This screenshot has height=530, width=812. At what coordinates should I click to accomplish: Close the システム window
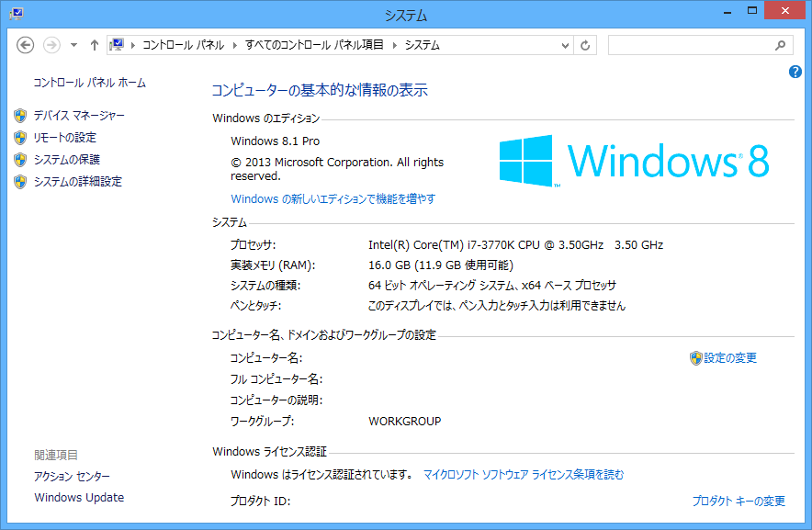click(x=785, y=11)
